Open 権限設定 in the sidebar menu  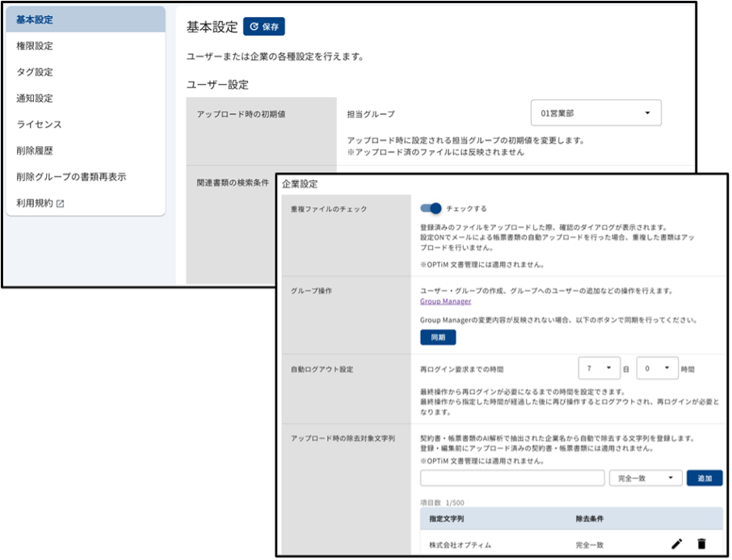click(x=35, y=46)
